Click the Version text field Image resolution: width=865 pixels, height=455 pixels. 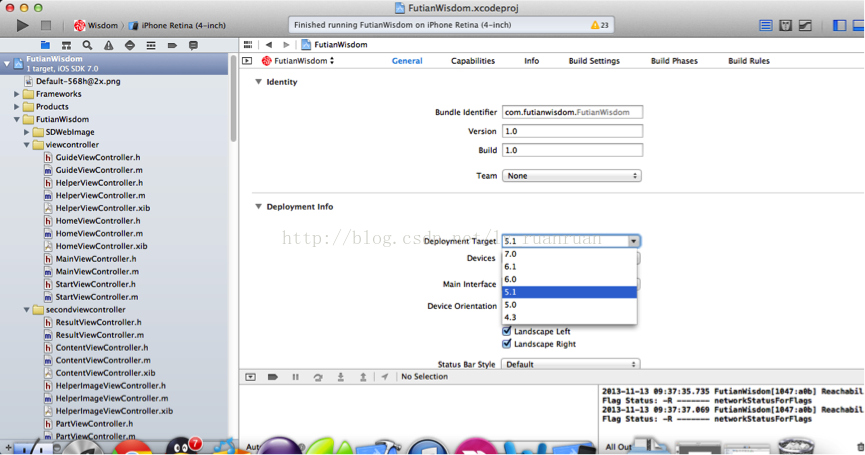573,131
